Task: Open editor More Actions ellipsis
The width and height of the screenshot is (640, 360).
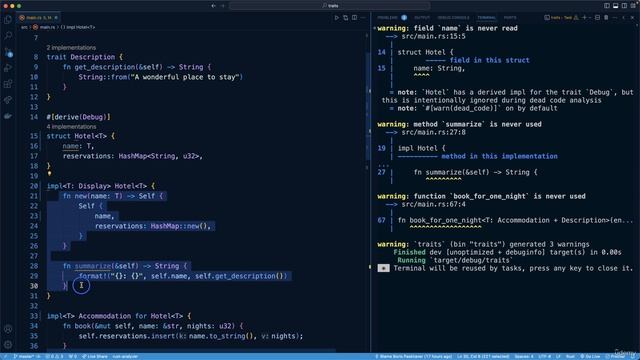Action: (363, 18)
